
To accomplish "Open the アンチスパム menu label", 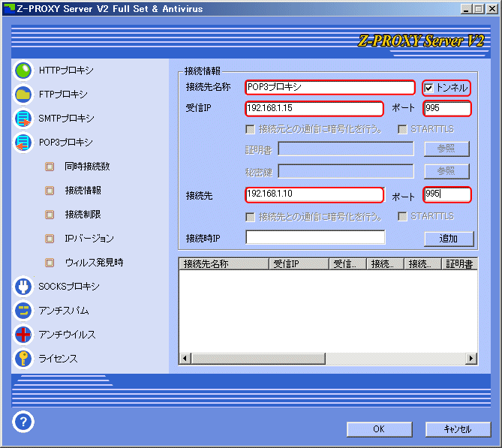I will pyautogui.click(x=63, y=311).
